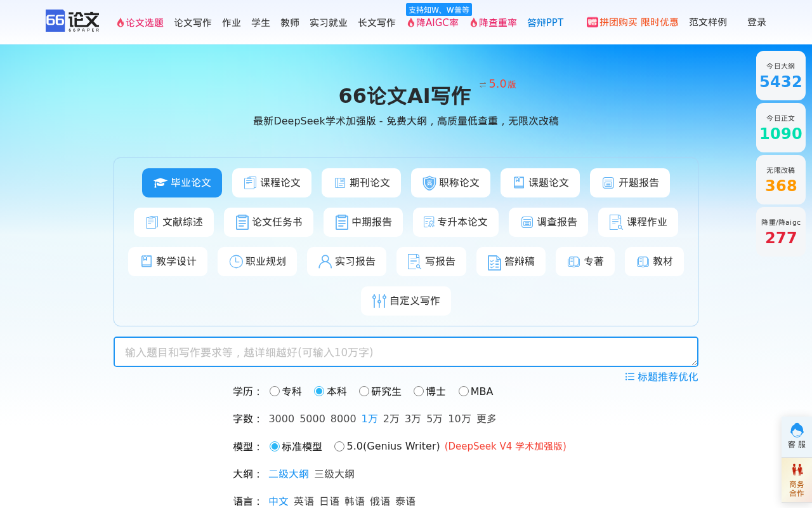Image resolution: width=812 pixels, height=508 pixels.
Task: Set word count to 1万
Action: (370, 419)
